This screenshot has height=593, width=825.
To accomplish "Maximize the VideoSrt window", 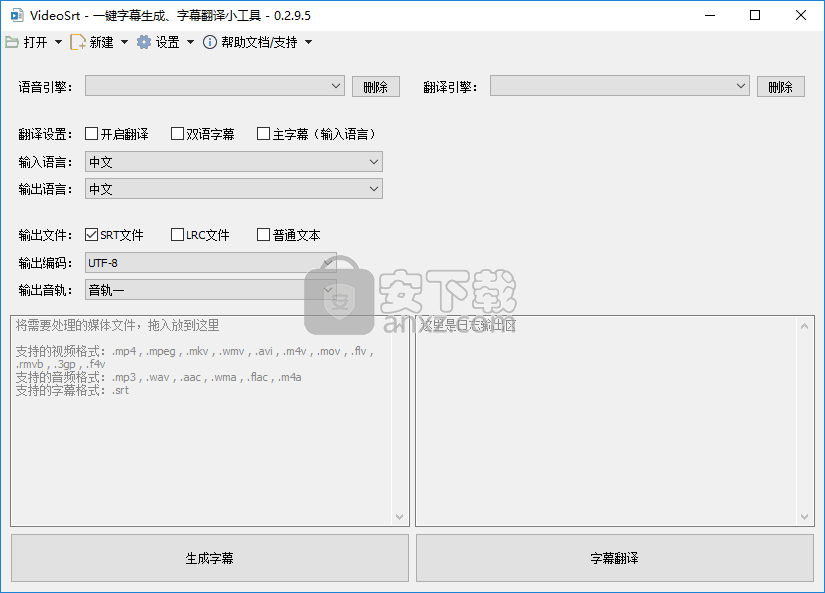I will click(x=755, y=15).
